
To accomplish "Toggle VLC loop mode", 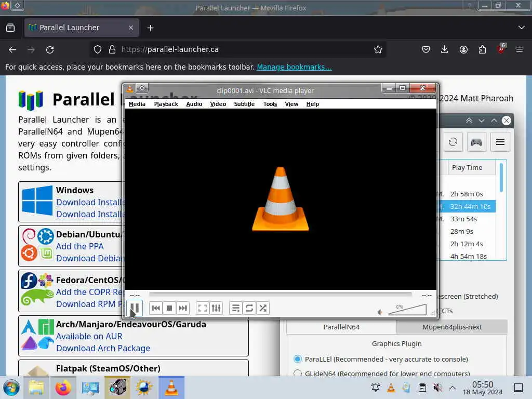I will (249, 308).
